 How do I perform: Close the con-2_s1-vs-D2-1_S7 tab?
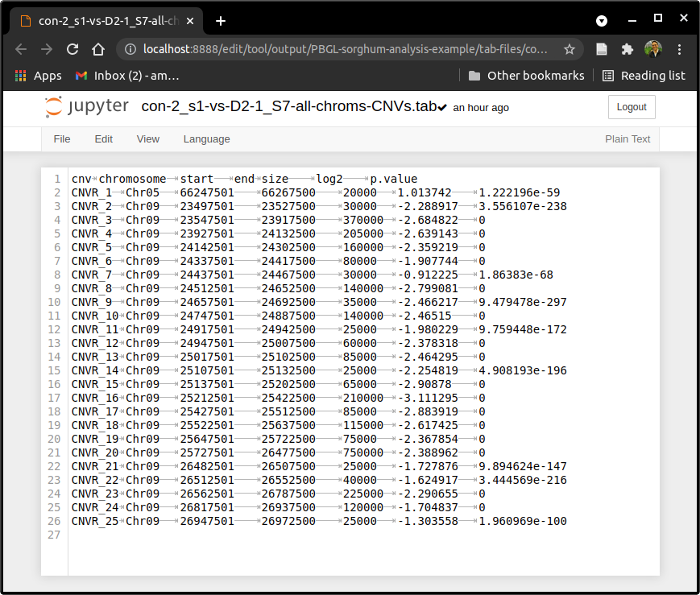(x=190, y=21)
